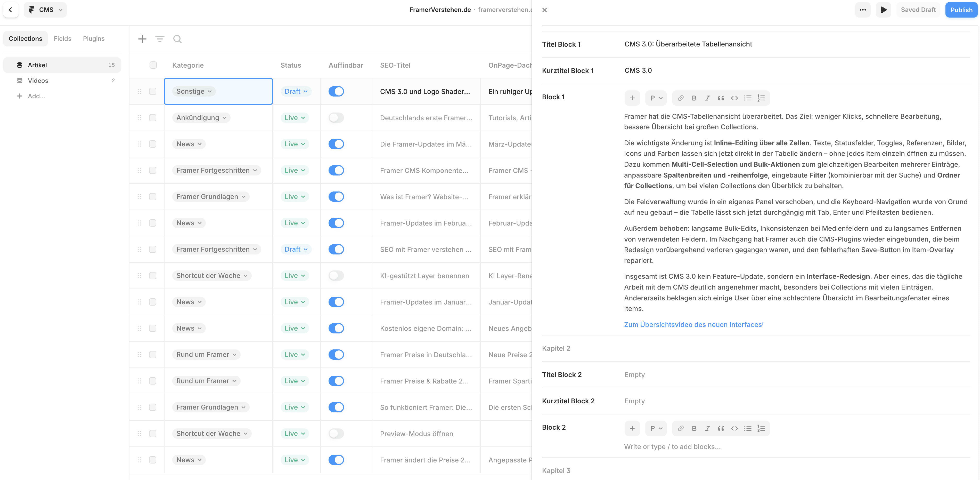The height and width of the screenshot is (480, 980).
Task: Add a new CMS item with the plus icon
Action: (x=142, y=39)
